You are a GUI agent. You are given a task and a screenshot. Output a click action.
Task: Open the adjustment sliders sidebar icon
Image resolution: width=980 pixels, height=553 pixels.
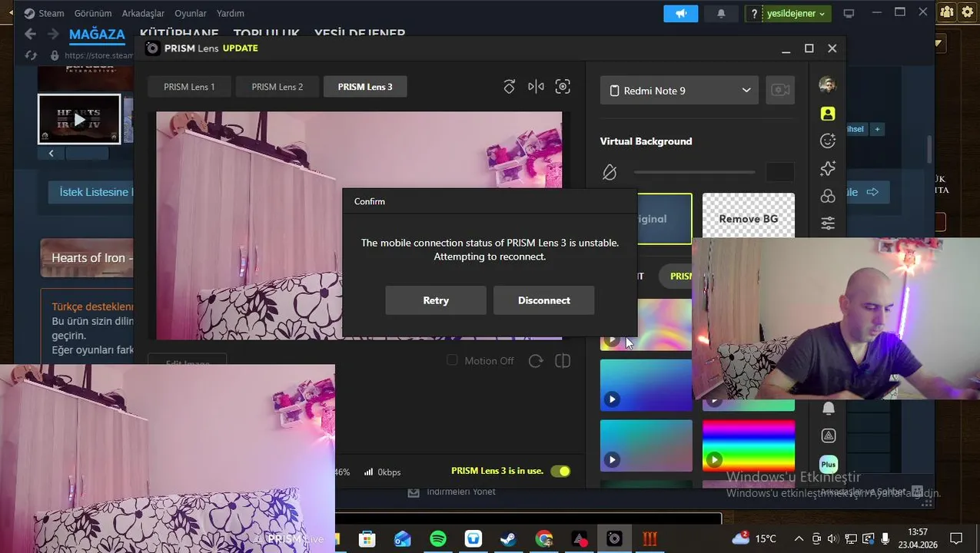pos(828,224)
